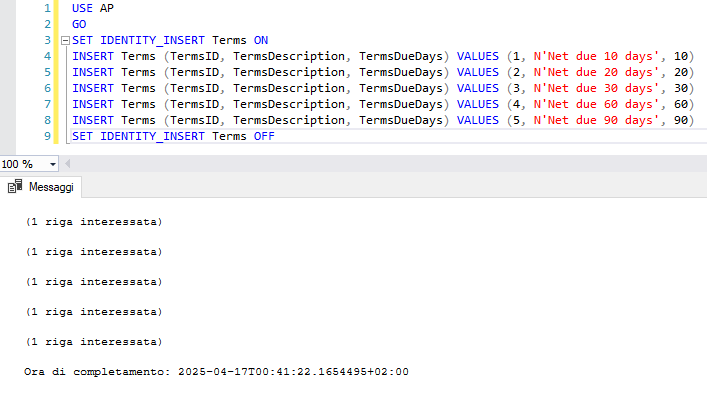Click line number 7 in gutter
Image resolution: width=707 pixels, height=394 pixels.
tap(47, 104)
